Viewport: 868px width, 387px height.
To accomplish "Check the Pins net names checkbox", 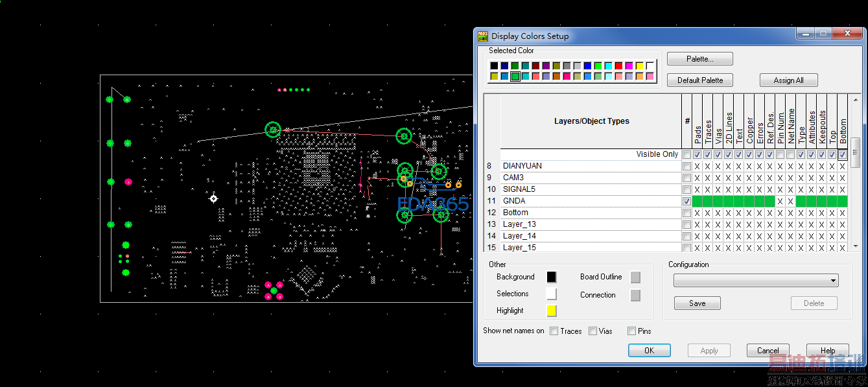I will (631, 331).
